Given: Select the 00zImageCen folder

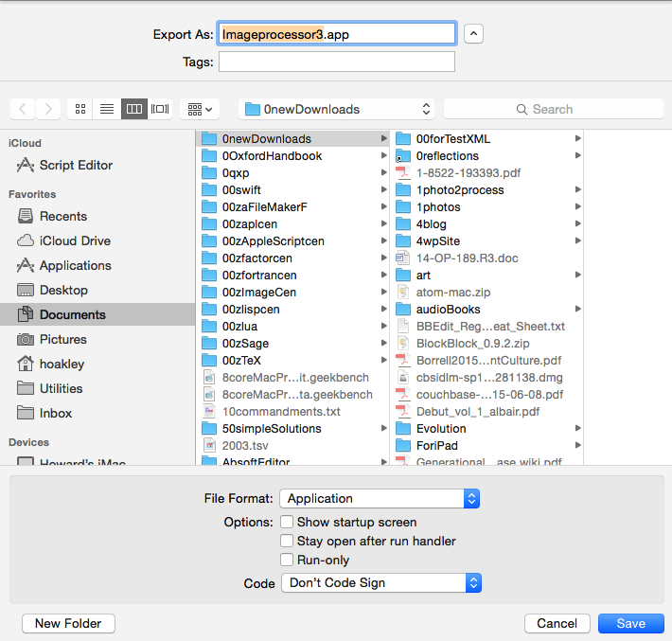Looking at the screenshot, I should [x=258, y=293].
